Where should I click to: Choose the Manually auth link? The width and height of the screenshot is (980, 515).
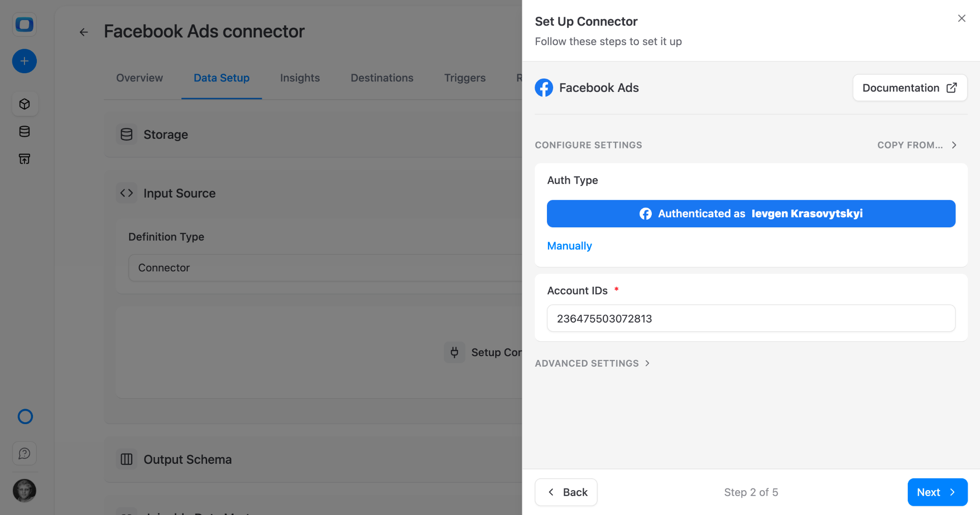(x=569, y=246)
